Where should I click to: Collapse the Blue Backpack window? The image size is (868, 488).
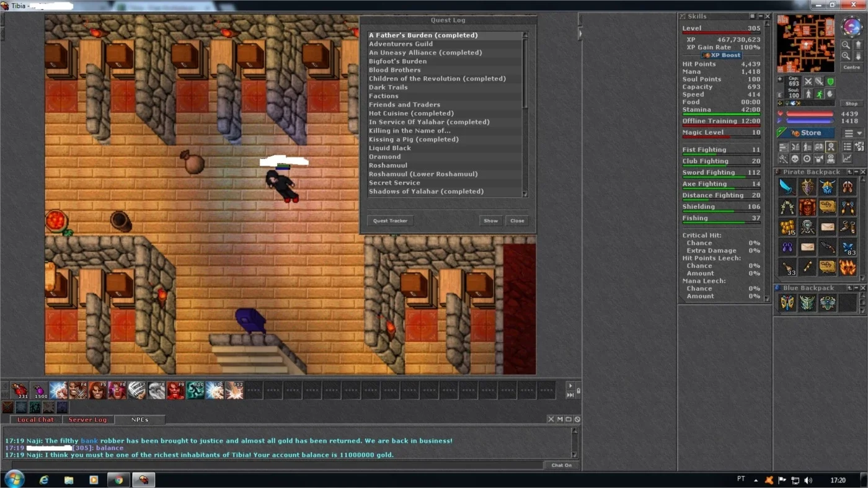point(856,288)
